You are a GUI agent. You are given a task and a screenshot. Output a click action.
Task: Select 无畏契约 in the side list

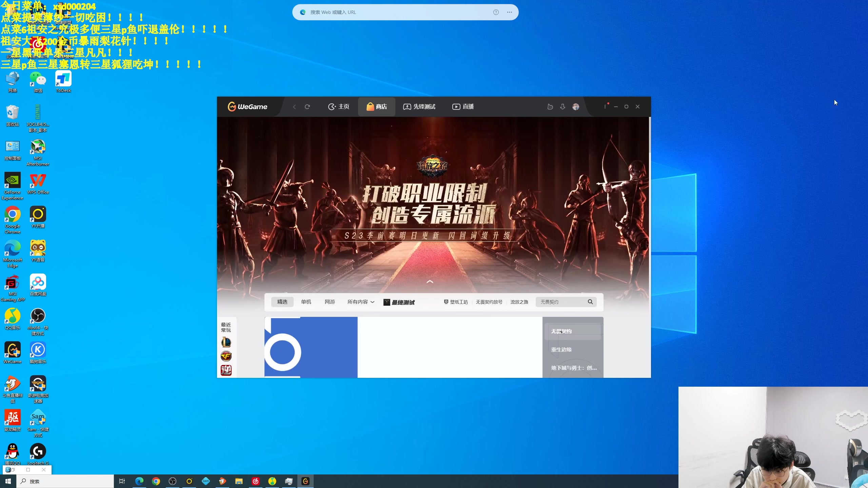point(573,331)
